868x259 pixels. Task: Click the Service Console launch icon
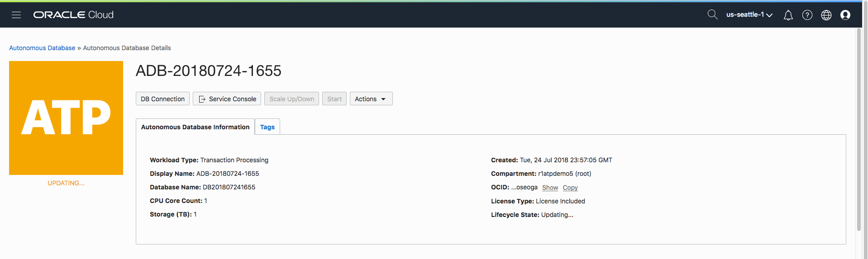coord(202,99)
